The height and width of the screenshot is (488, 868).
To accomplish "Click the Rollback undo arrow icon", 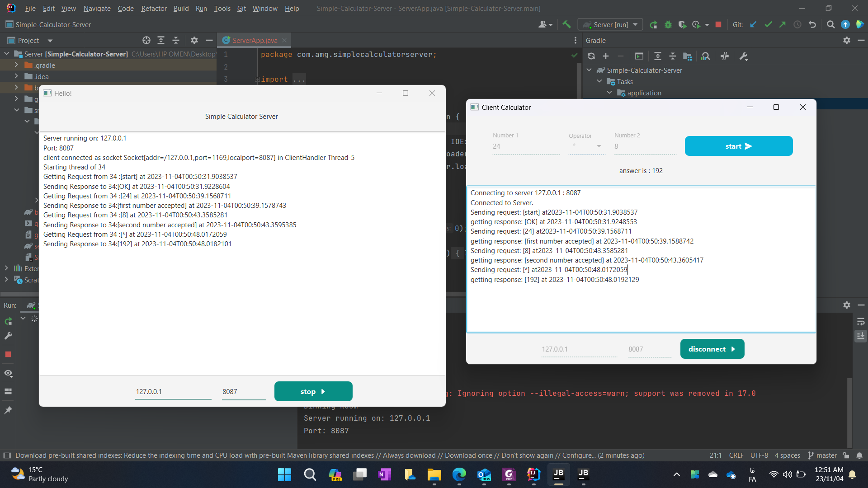I will click(812, 24).
